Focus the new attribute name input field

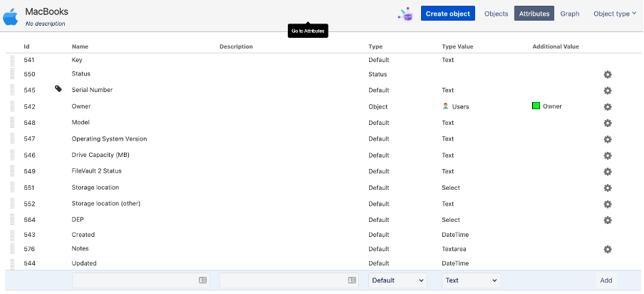[141, 280]
